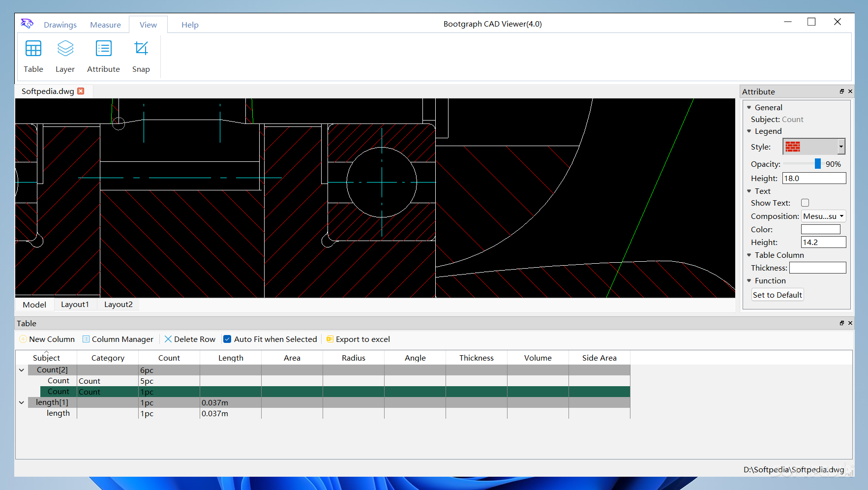
Task: Open the Table panel tool
Action: [x=33, y=57]
